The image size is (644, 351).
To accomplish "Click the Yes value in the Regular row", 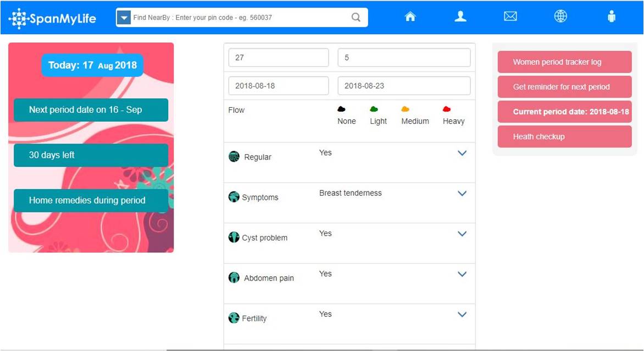I will (325, 152).
